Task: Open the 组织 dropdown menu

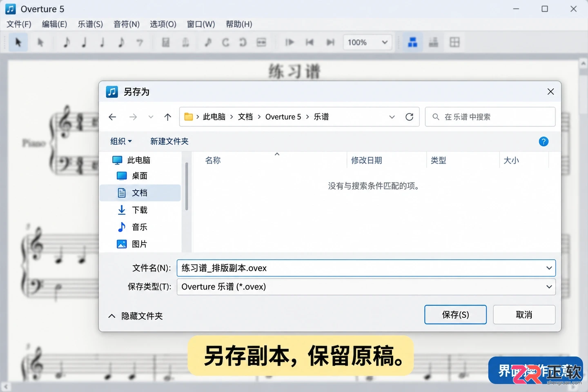Action: click(121, 141)
